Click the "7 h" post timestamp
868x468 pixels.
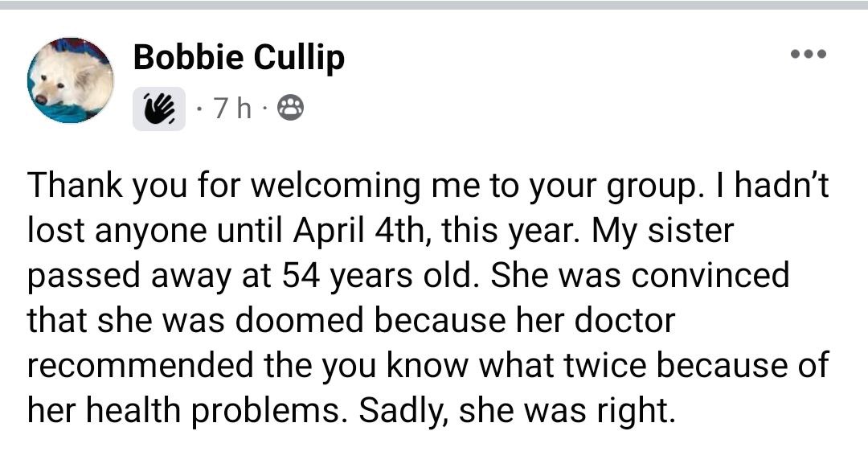[232, 109]
